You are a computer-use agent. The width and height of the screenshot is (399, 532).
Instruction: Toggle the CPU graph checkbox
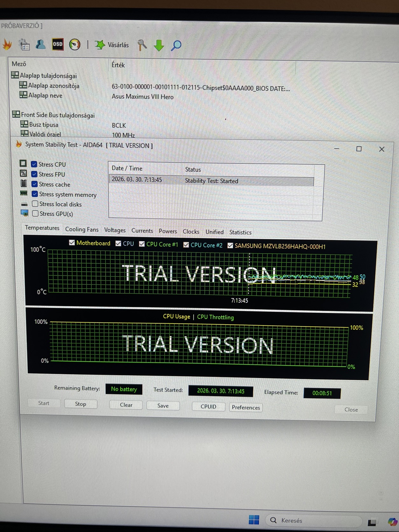(118, 243)
